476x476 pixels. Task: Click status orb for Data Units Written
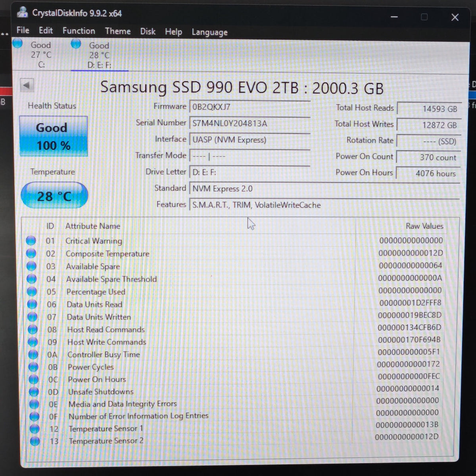point(33,317)
